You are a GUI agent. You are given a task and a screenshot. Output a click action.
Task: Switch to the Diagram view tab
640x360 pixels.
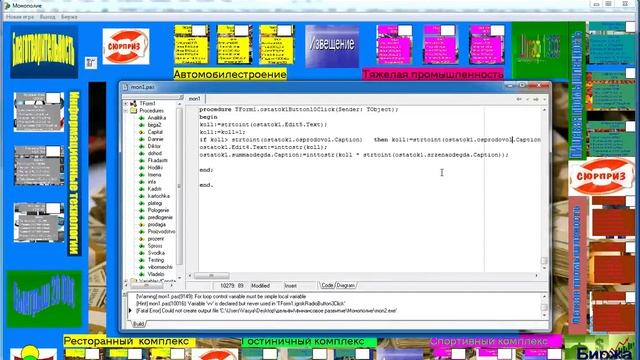point(345,286)
